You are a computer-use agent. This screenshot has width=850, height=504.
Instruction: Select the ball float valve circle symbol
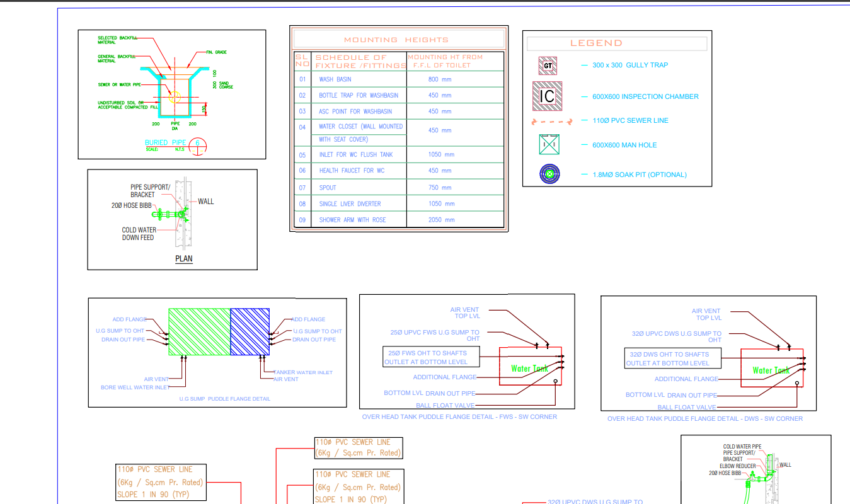click(x=554, y=381)
